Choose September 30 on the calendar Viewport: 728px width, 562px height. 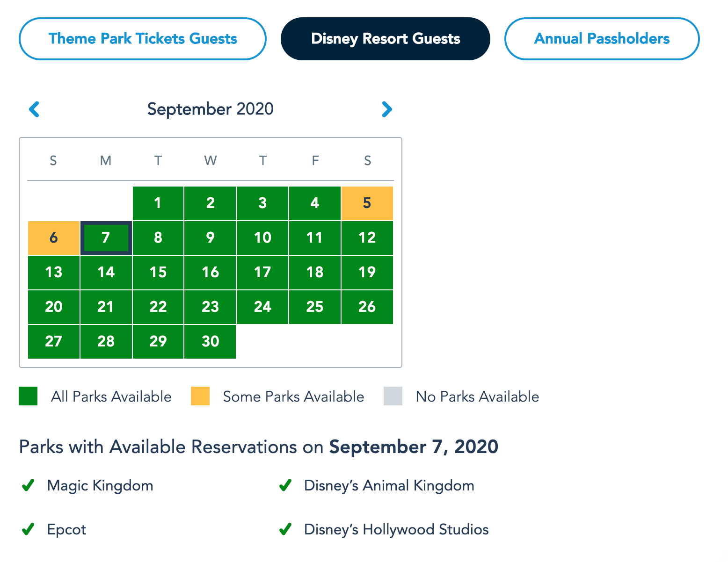click(x=211, y=341)
